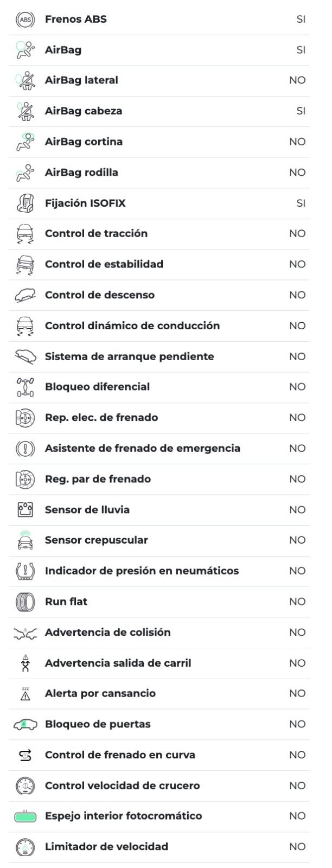
Task: Click Asistente de frenado de emergencia text
Action: [142, 449]
